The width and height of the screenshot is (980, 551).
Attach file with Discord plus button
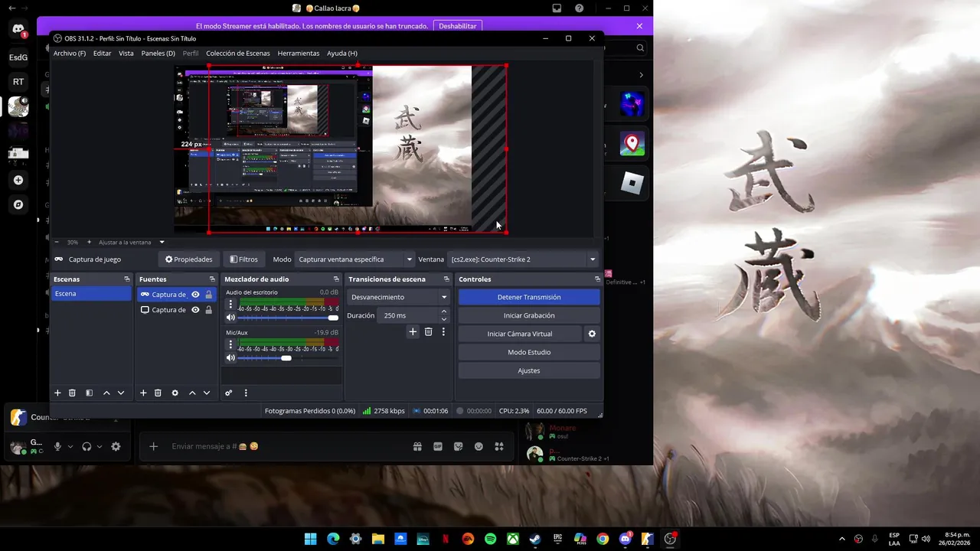153,446
